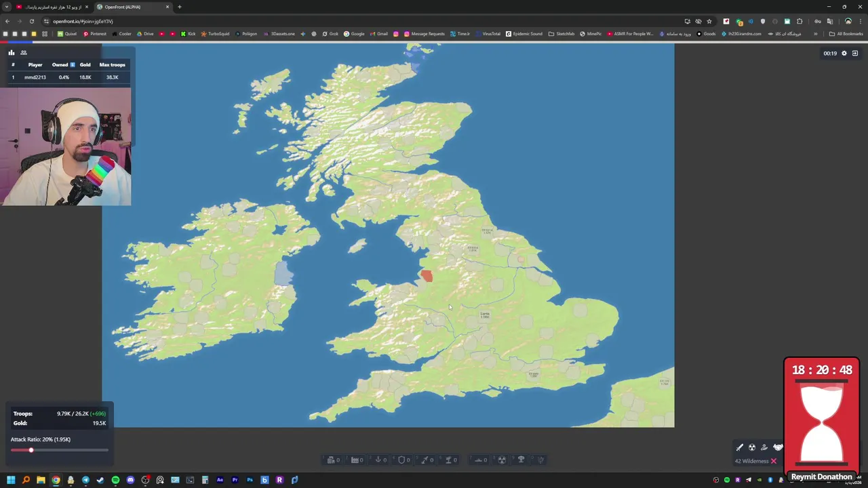Open the TurboSquid bookmark
The height and width of the screenshot is (488, 868).
(215, 34)
